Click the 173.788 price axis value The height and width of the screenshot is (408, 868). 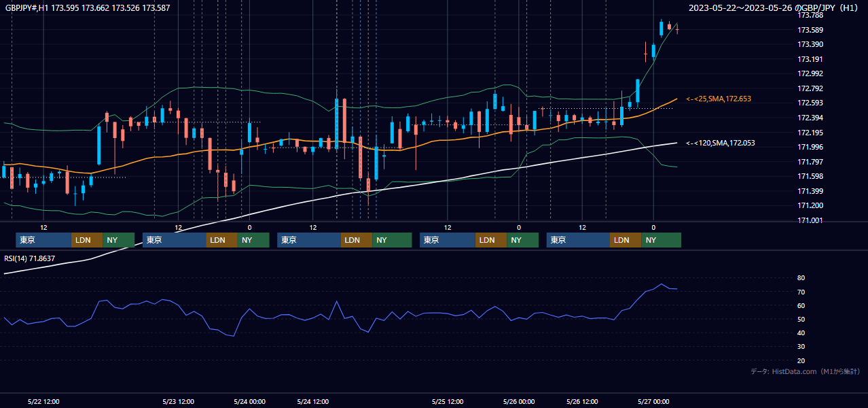coord(810,15)
